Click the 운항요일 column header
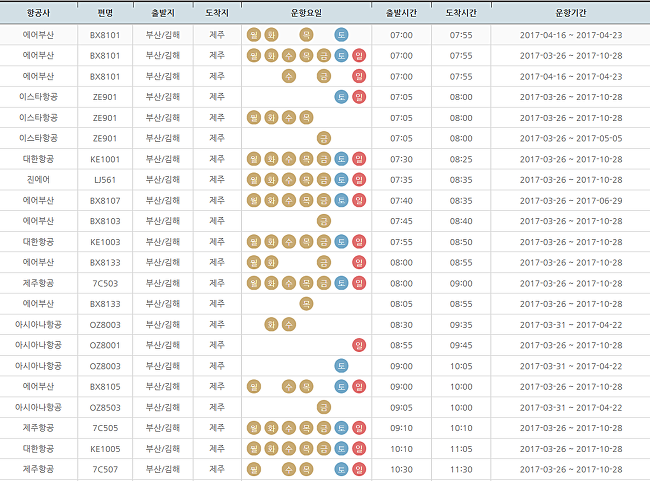650x481 pixels. click(x=306, y=13)
